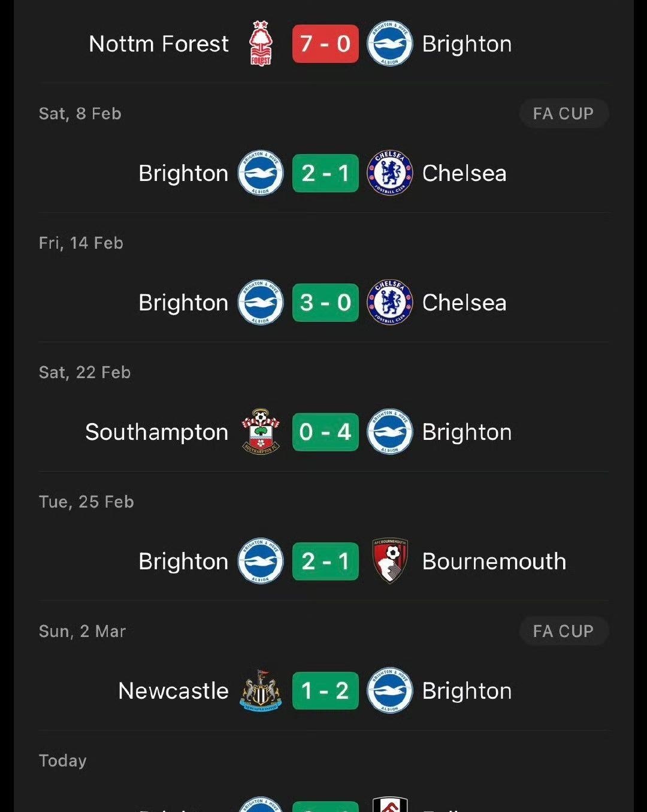Select Brighton crest in the Newcastle match
Viewport: 647px width, 812px height.
click(389, 691)
